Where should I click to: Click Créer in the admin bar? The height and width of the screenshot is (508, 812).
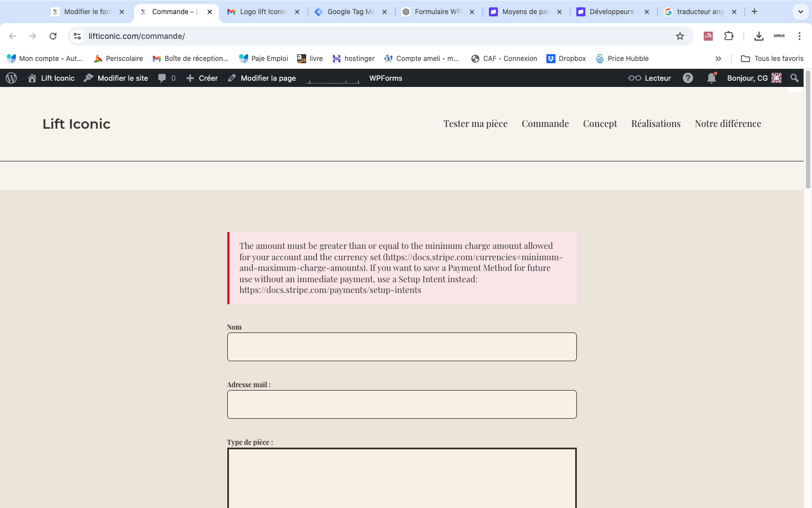tap(202, 78)
